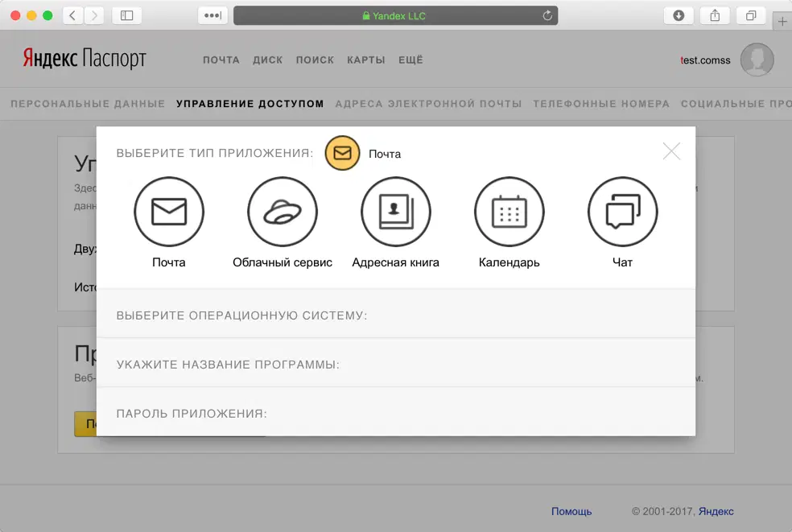Click the Календарь label
Image resolution: width=792 pixels, height=532 pixels.
tap(509, 262)
